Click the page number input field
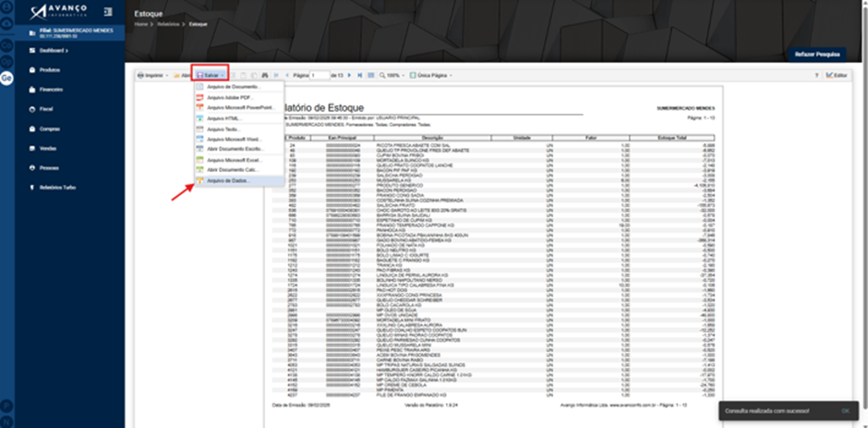Screen dimensions: 868x428 tap(319, 75)
